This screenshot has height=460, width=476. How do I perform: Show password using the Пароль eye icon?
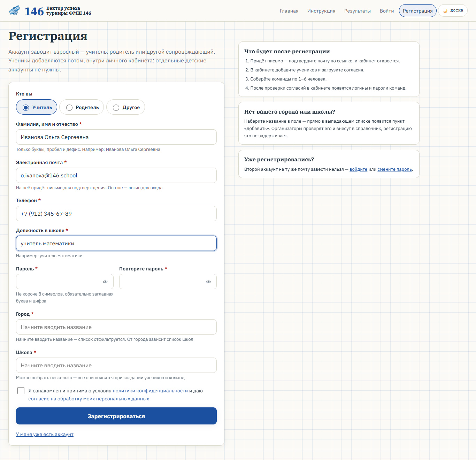coord(105,282)
